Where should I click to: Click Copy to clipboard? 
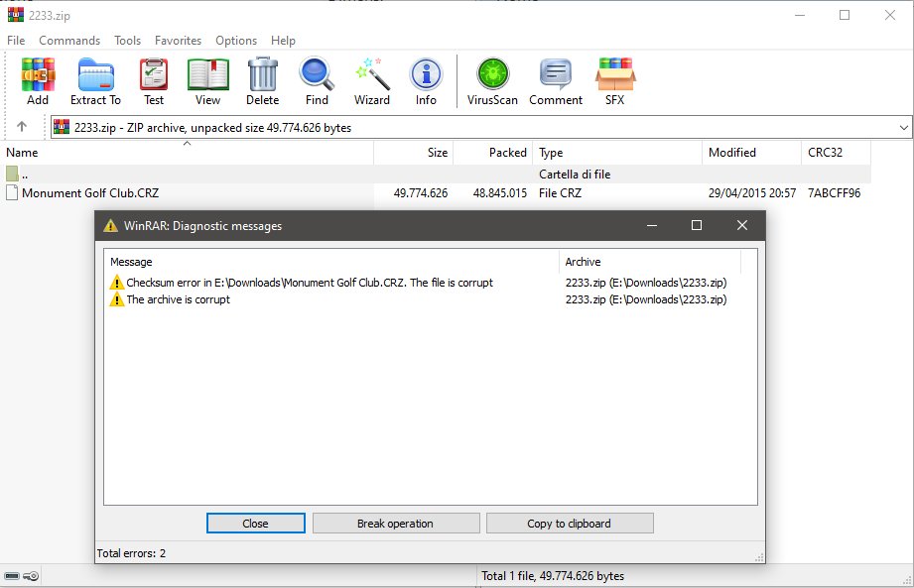(x=570, y=523)
